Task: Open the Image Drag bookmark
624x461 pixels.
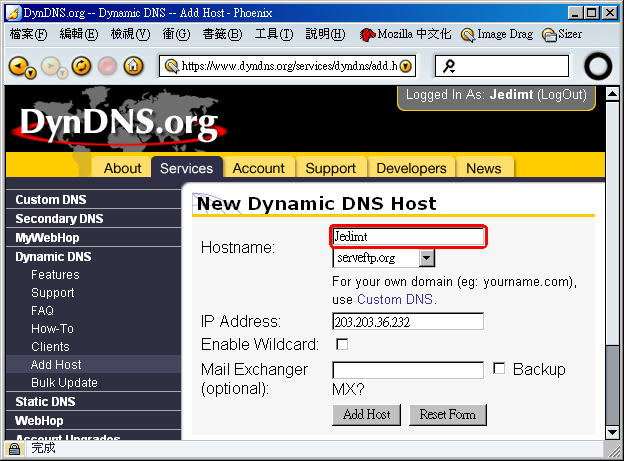Action: (x=497, y=35)
